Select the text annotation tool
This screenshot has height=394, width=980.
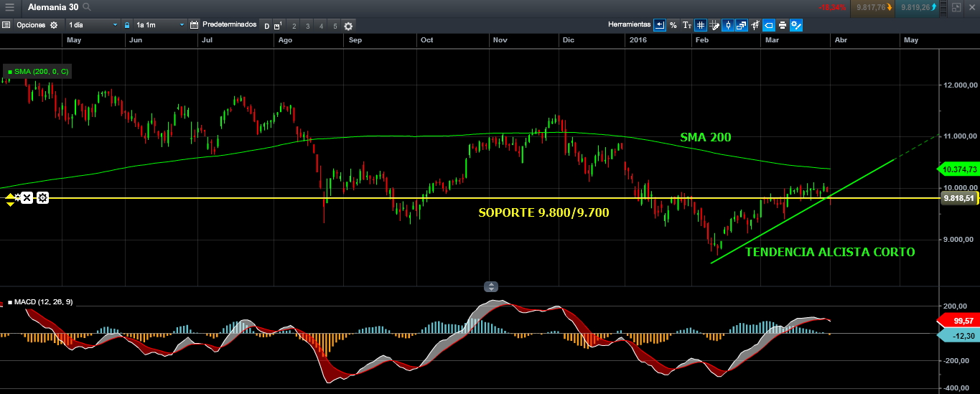click(687, 25)
